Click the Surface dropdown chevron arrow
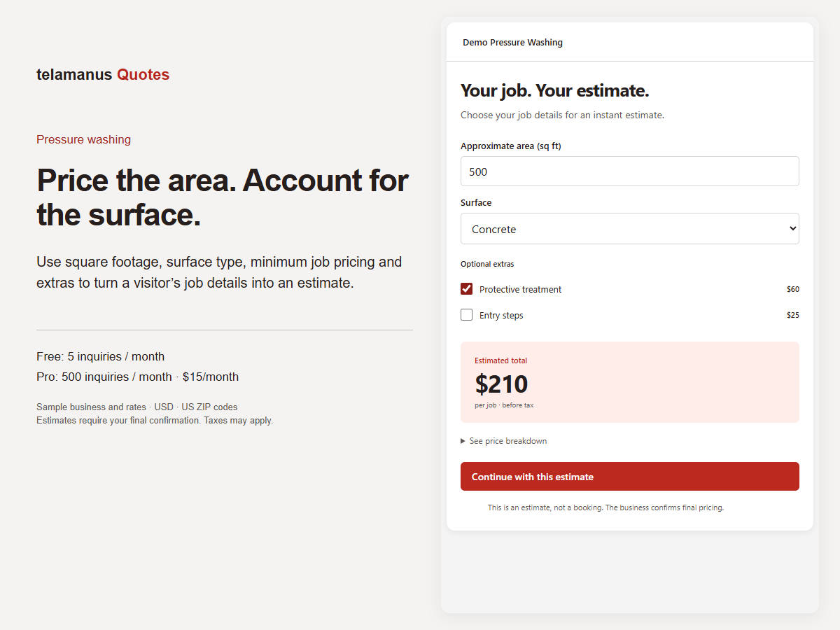This screenshot has height=630, width=840. [x=792, y=229]
